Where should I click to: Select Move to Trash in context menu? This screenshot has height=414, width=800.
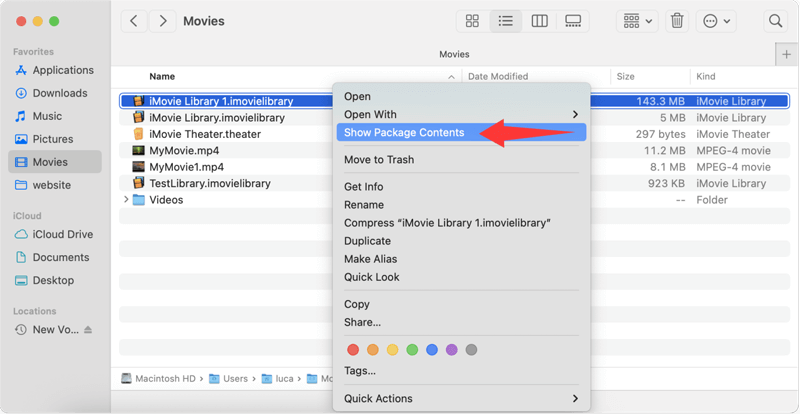378,160
